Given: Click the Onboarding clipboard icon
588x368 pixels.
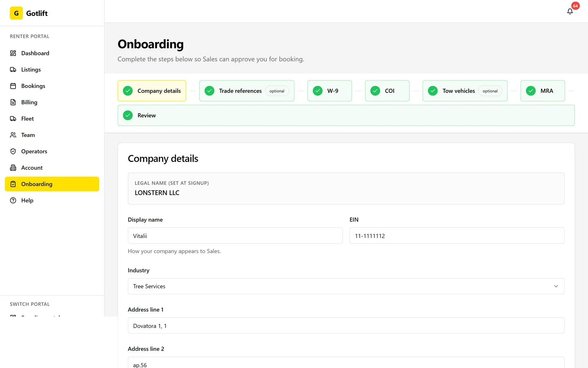Looking at the screenshot, I should pyautogui.click(x=13, y=184).
